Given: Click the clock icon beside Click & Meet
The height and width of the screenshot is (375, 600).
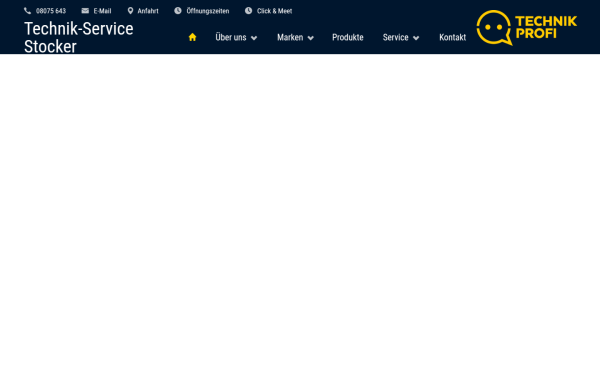Looking at the screenshot, I should [x=248, y=11].
